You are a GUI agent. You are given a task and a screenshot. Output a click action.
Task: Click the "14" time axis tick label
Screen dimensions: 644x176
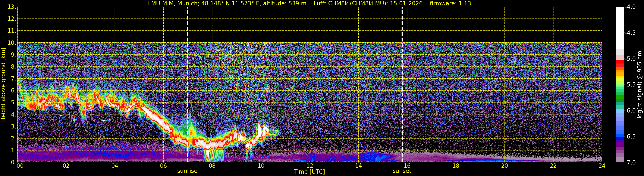coord(358,166)
